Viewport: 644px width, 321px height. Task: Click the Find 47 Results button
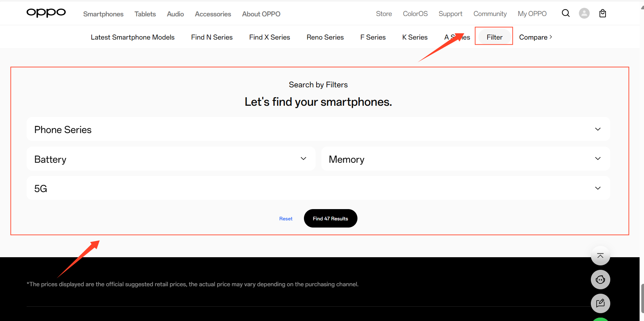pos(331,218)
